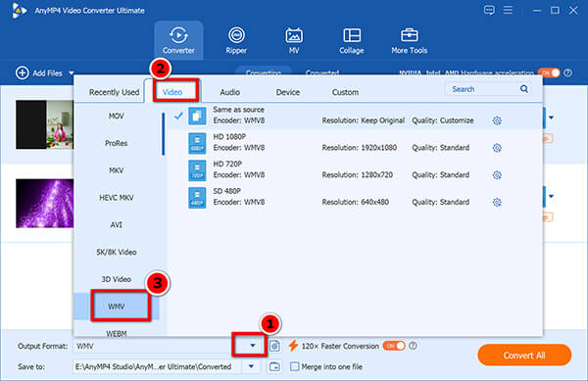Click the feedback chat icon in title bar
The image size is (588, 381).
coord(489,10)
